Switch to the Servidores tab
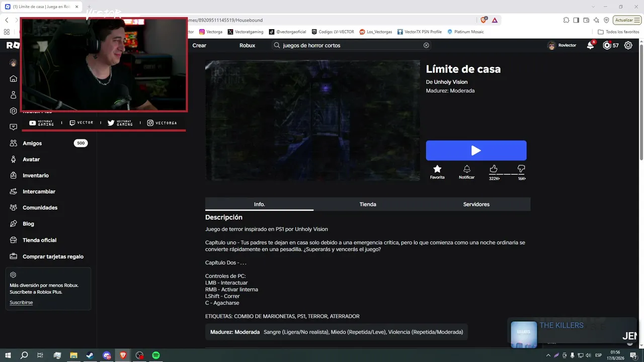Viewport: 644px width, 362px height. tap(476, 204)
